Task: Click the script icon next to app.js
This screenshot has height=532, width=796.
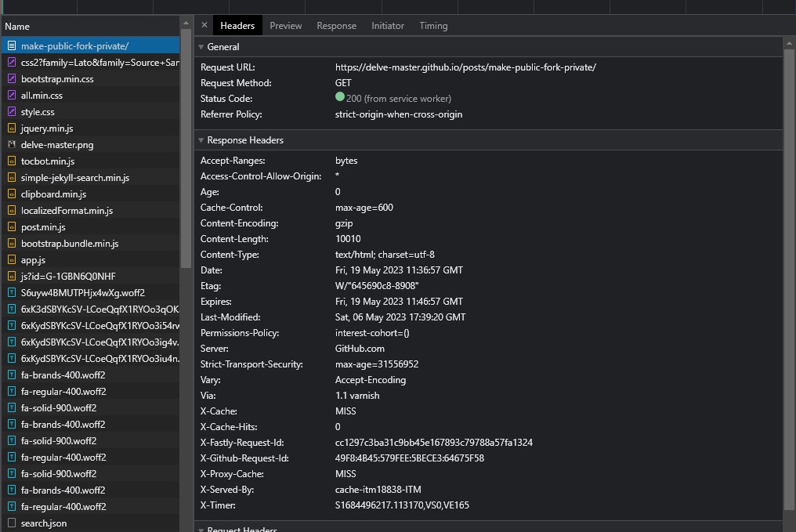Action: point(12,260)
